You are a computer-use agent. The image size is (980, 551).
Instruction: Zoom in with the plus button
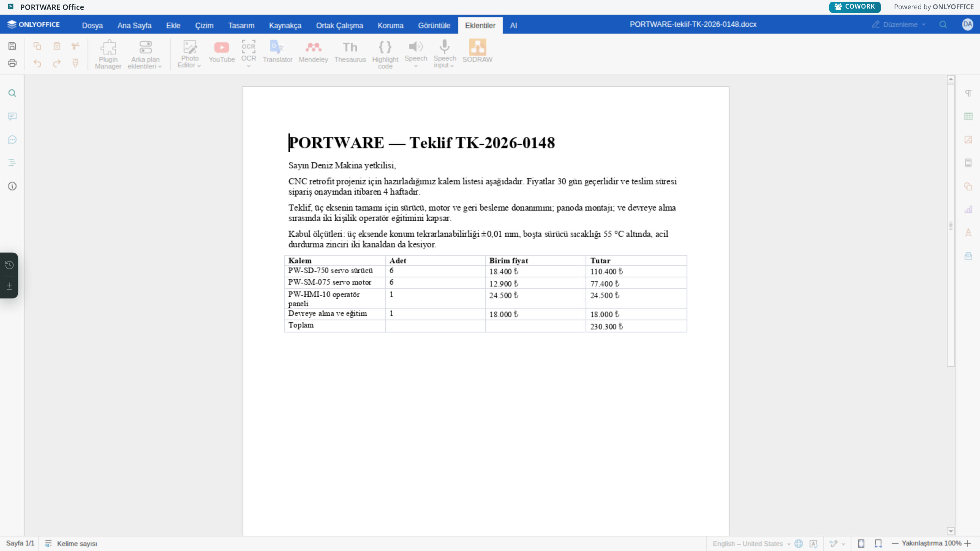pos(968,543)
